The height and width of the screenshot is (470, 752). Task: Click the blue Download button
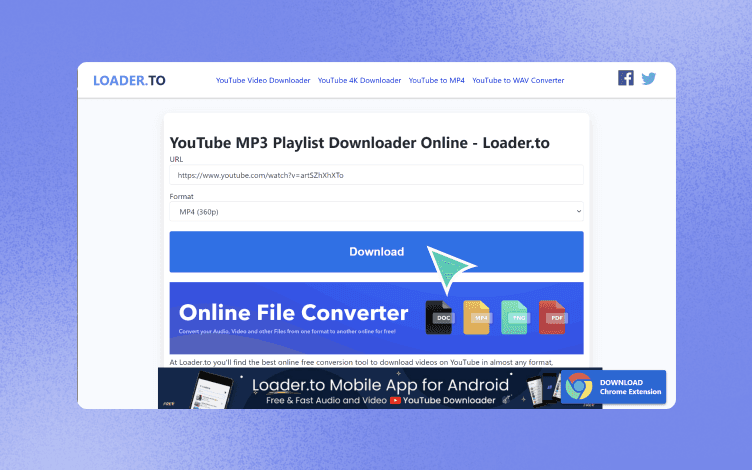[376, 252]
